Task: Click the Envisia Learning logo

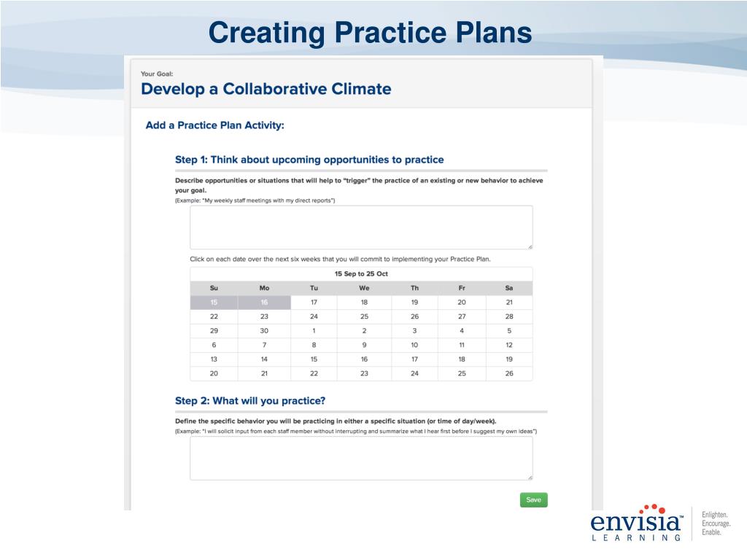Action: pos(636,522)
